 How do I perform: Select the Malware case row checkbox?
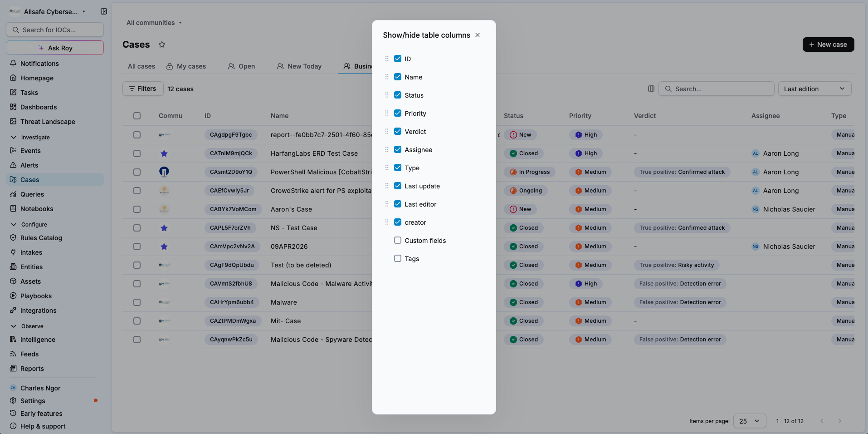pos(137,302)
